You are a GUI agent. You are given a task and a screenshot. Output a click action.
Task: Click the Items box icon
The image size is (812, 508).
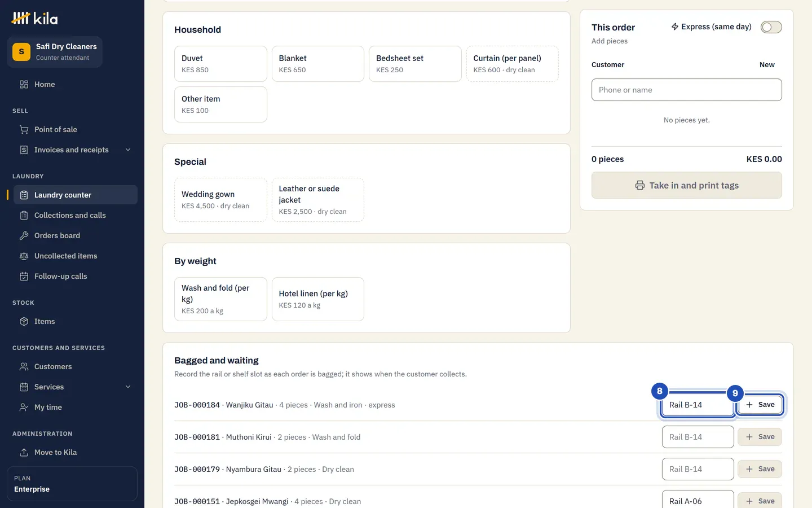coord(24,321)
